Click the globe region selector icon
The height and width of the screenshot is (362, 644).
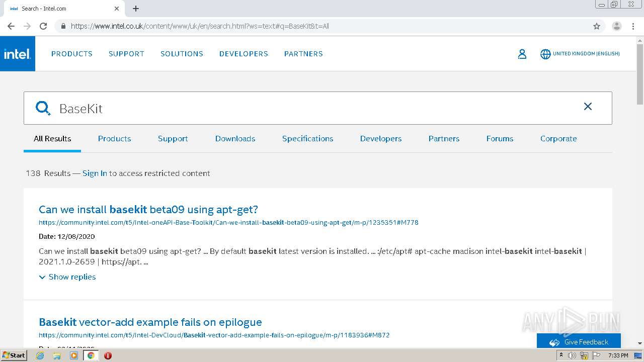point(545,54)
